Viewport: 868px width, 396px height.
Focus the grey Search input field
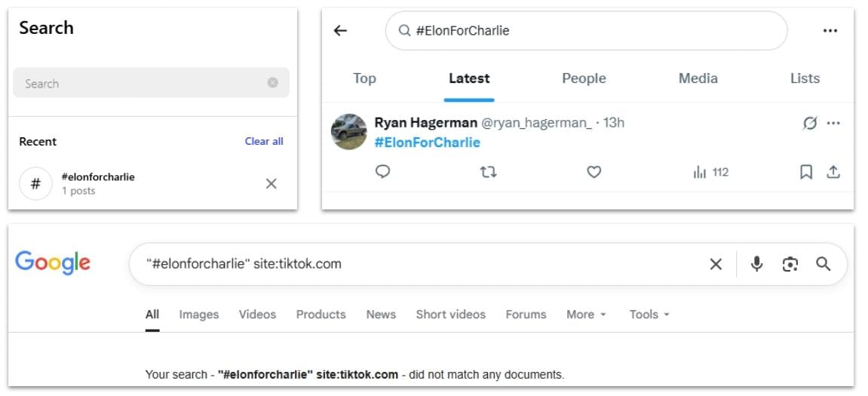click(x=151, y=83)
